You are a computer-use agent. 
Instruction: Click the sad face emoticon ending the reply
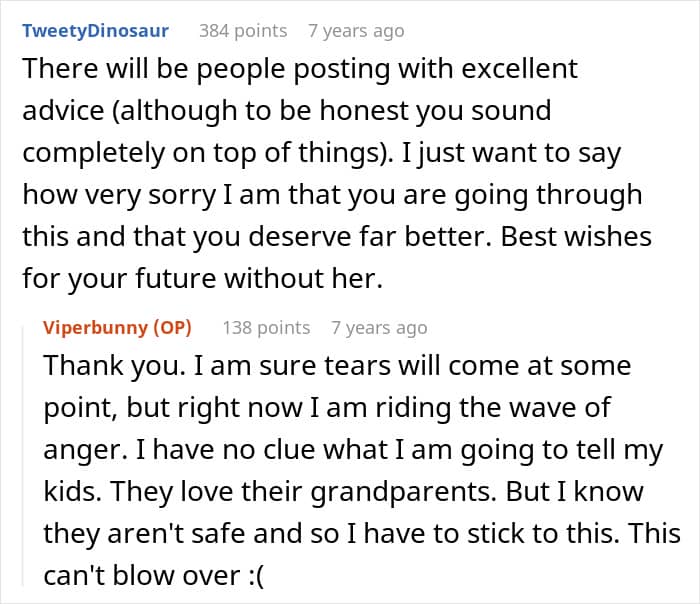tap(255, 575)
